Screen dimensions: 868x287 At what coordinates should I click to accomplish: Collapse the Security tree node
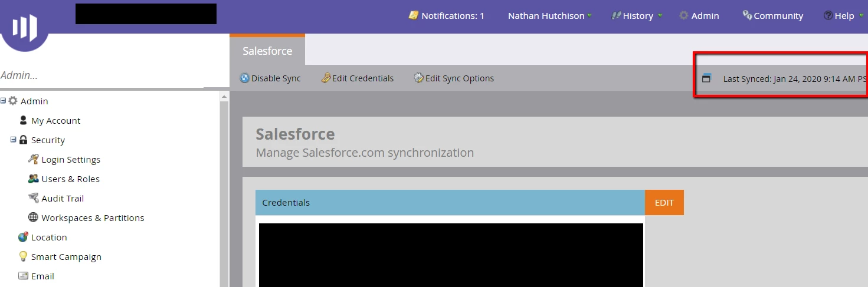13,140
